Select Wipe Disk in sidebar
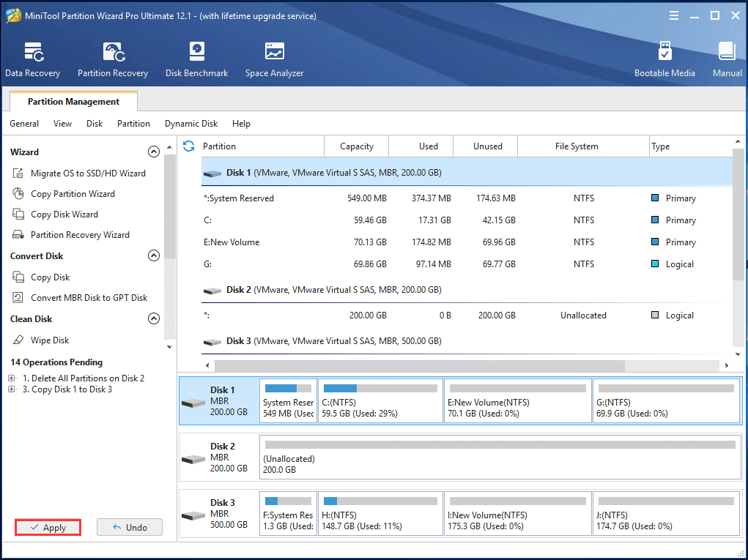 point(50,340)
